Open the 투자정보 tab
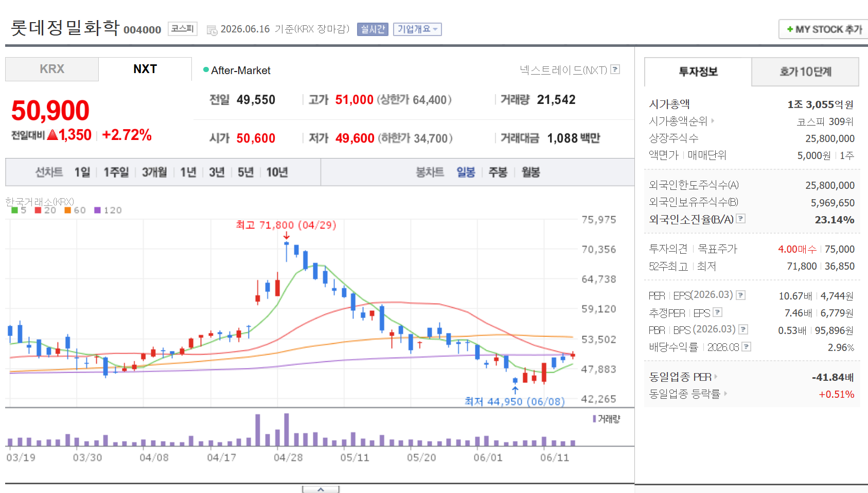This screenshot has width=868, height=493. [x=698, y=72]
